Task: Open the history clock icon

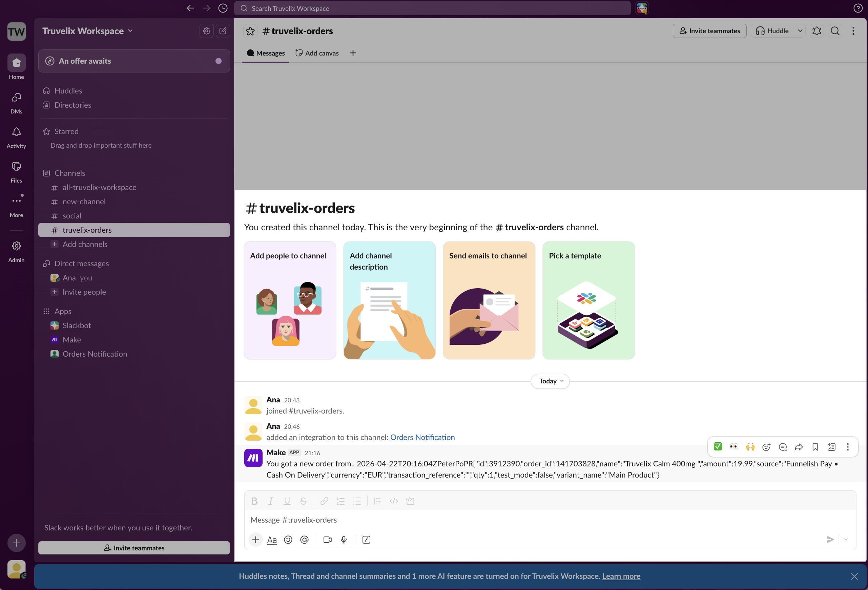Action: pyautogui.click(x=223, y=8)
